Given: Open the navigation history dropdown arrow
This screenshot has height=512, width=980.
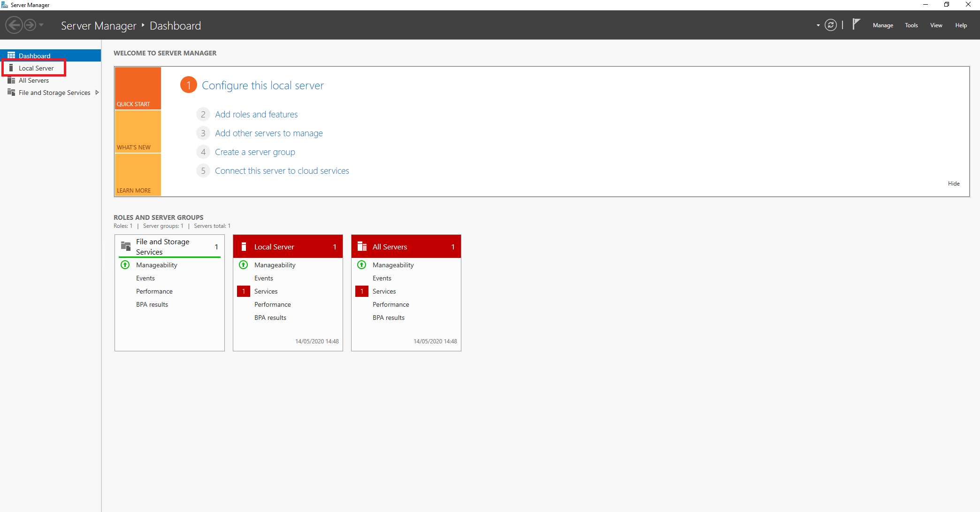Looking at the screenshot, I should (x=41, y=25).
